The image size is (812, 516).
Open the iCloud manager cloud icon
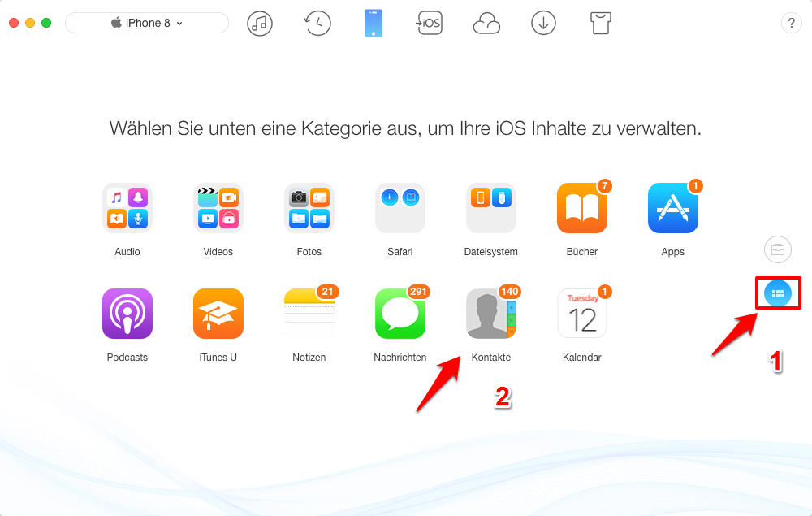coord(486,24)
